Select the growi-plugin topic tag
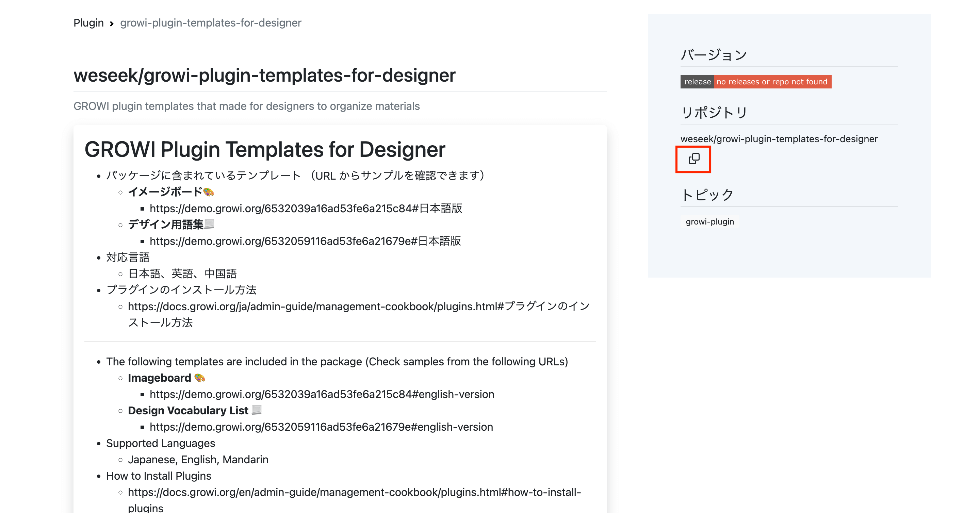Screen dimensions: 980x513 click(x=709, y=222)
